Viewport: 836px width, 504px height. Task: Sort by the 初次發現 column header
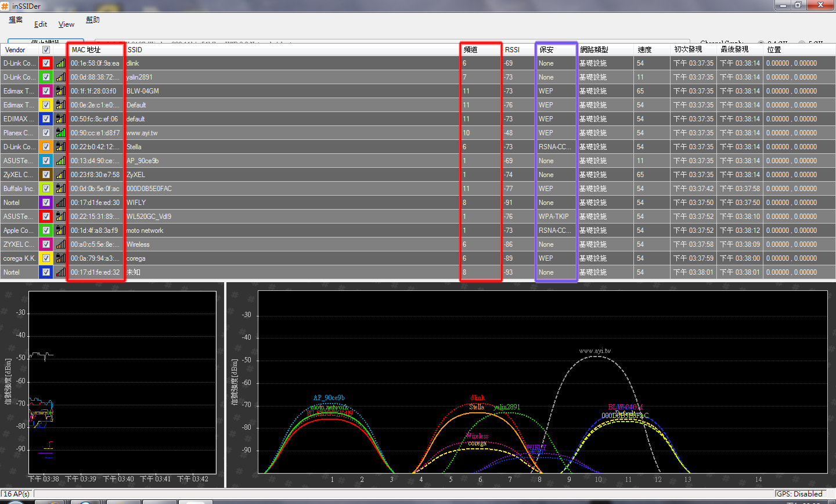[694, 50]
